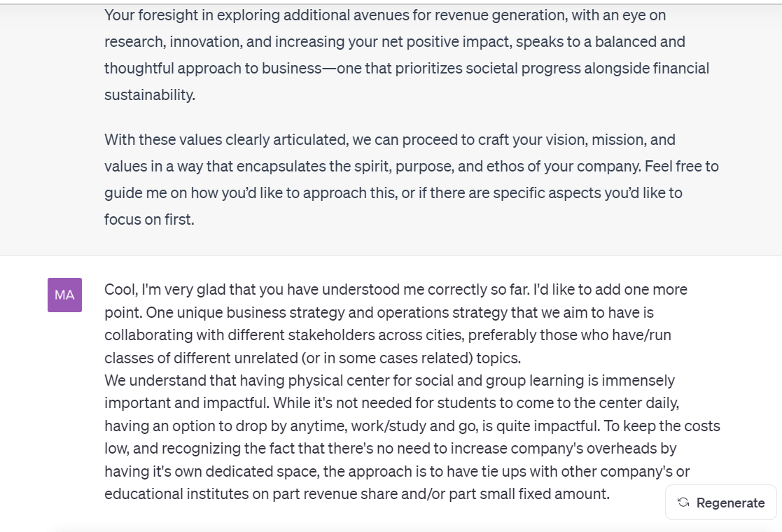Click the line starting "low, and recognizing the fact"

[x=390, y=448]
